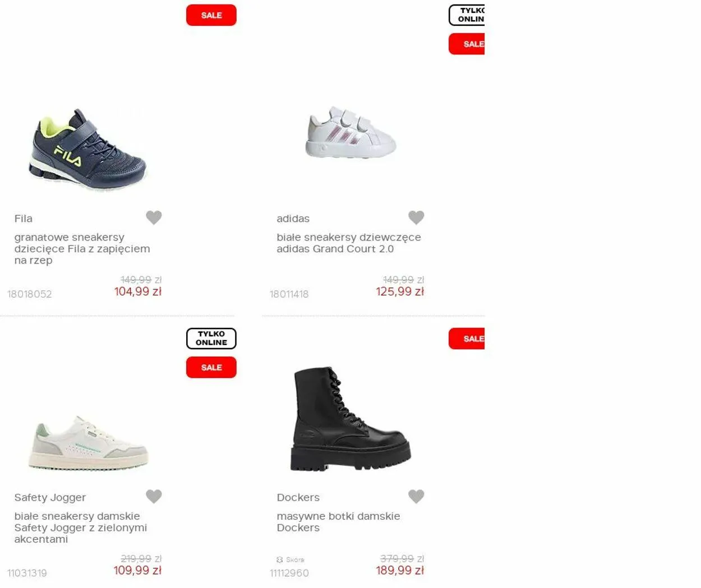View the black Dockers boot photo

(350, 419)
